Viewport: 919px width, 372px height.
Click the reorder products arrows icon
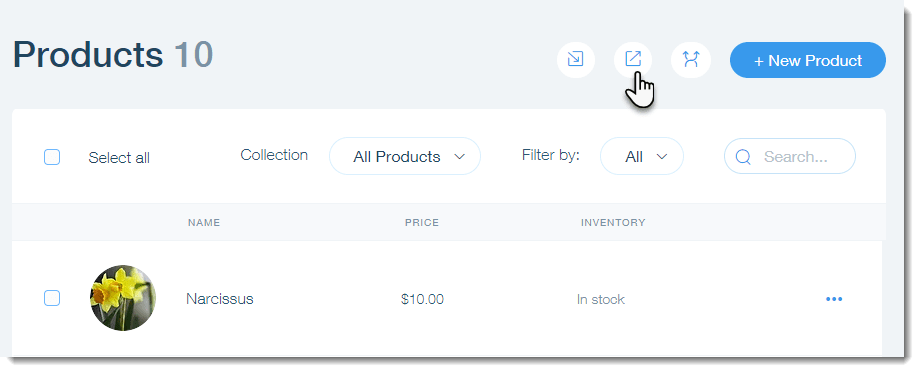[x=691, y=59]
